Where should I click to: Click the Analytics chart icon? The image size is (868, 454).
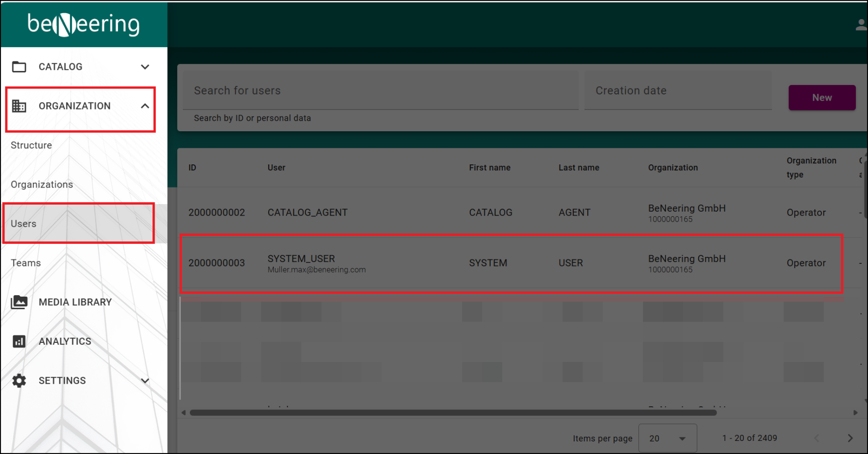(x=19, y=341)
